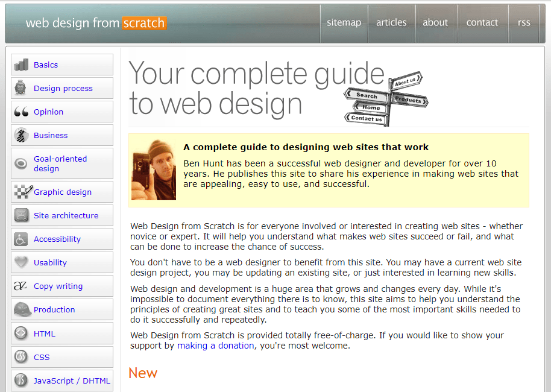
Task: Go to the Production section
Action: click(54, 310)
